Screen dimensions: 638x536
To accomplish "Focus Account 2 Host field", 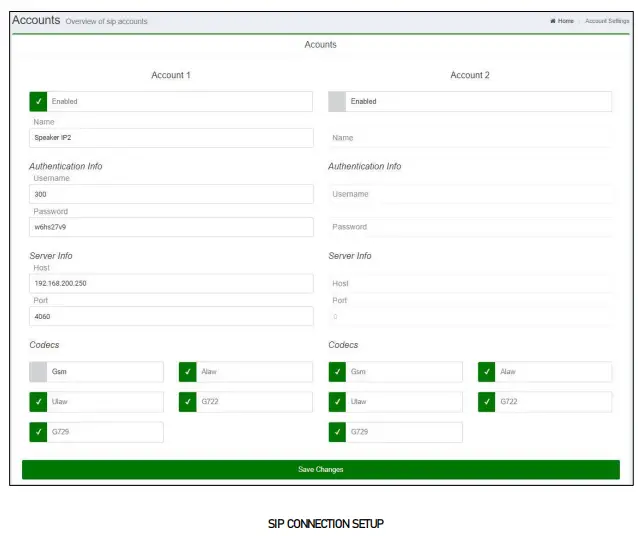I will point(470,283).
